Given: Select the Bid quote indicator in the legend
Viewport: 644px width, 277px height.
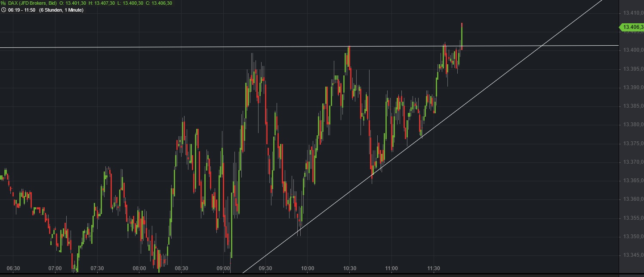Looking at the screenshot, I should coord(51,3).
